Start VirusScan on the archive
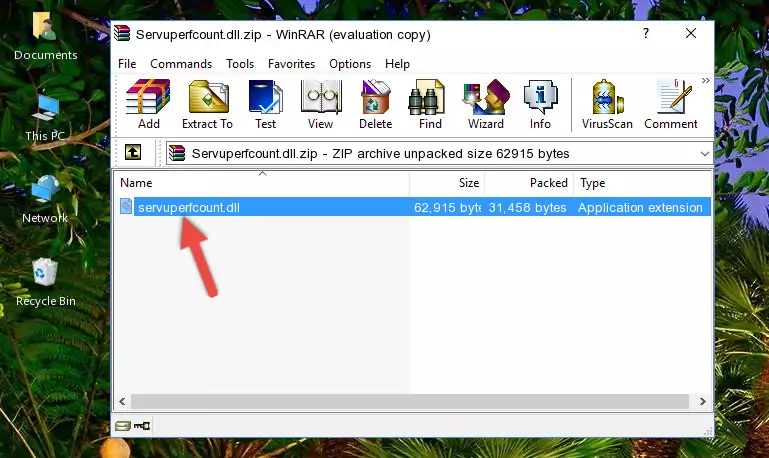 607,104
